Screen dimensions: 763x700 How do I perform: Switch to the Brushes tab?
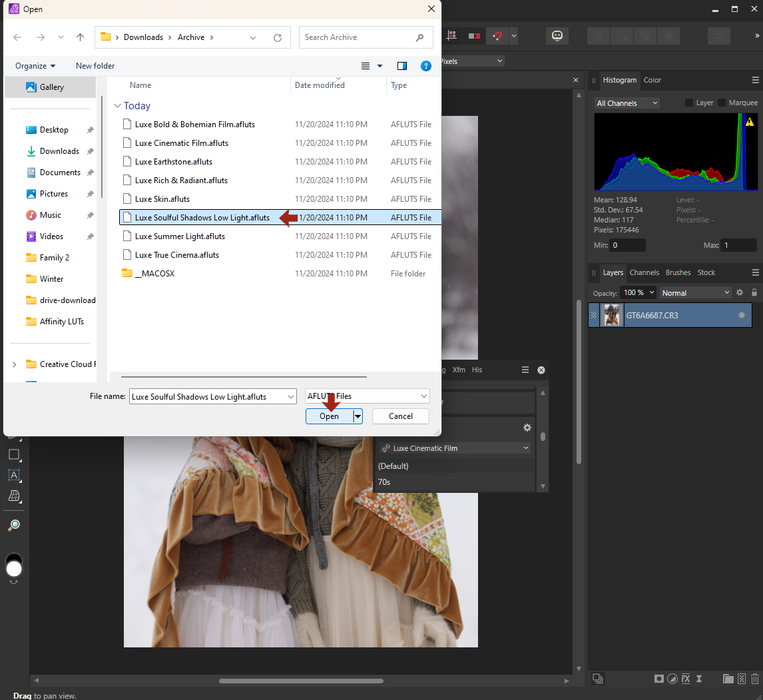[x=677, y=272]
